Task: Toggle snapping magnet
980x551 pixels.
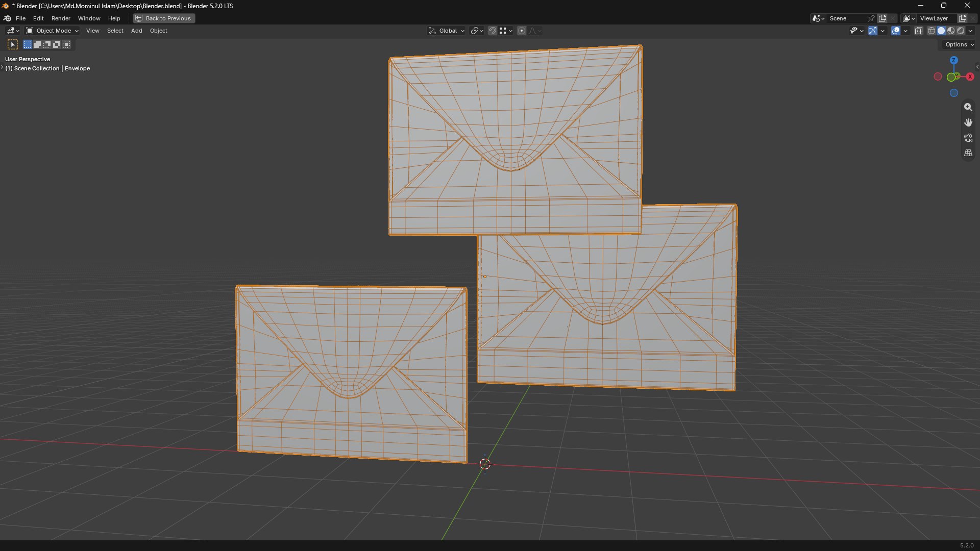Action: (492, 31)
